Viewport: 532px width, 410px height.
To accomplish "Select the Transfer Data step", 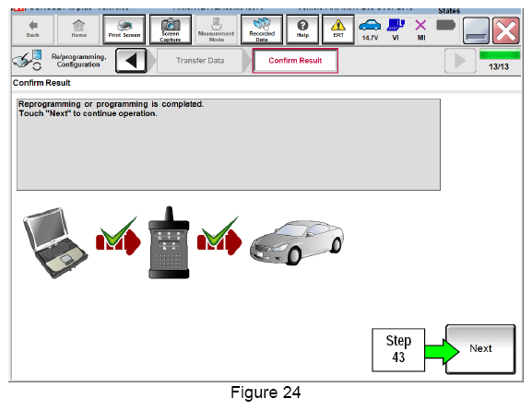I will pyautogui.click(x=200, y=61).
